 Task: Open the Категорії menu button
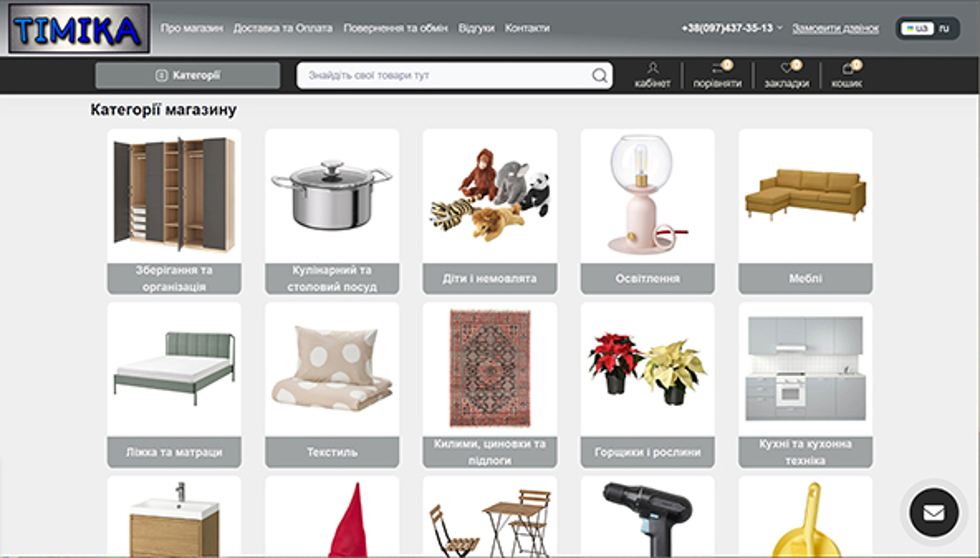pyautogui.click(x=188, y=76)
